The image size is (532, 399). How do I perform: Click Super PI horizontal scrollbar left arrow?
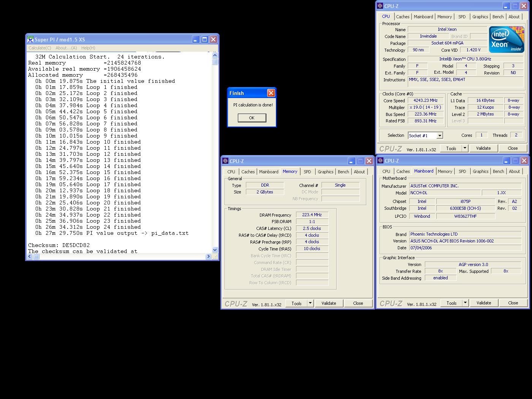click(x=30, y=256)
